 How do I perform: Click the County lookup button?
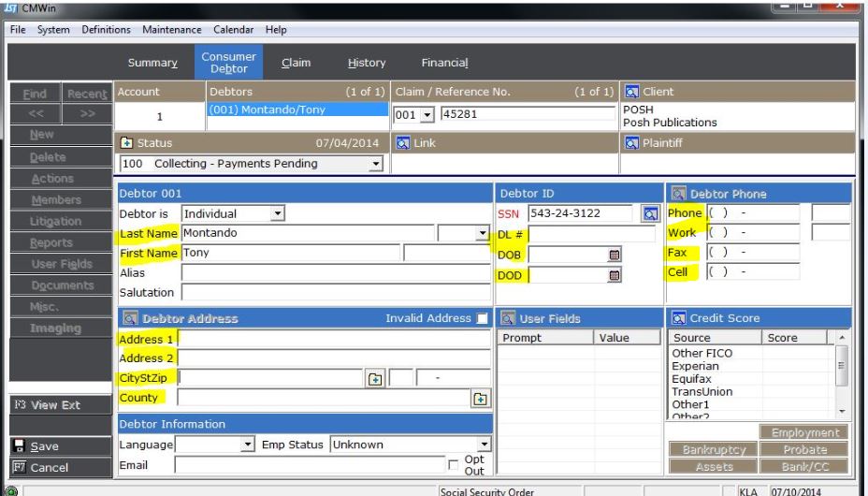pos(482,399)
